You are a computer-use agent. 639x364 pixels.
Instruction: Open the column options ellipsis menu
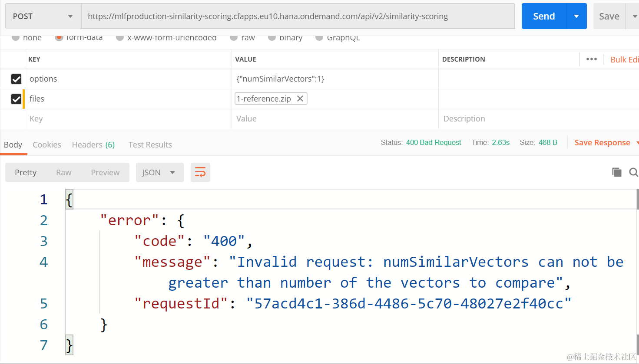pyautogui.click(x=591, y=59)
